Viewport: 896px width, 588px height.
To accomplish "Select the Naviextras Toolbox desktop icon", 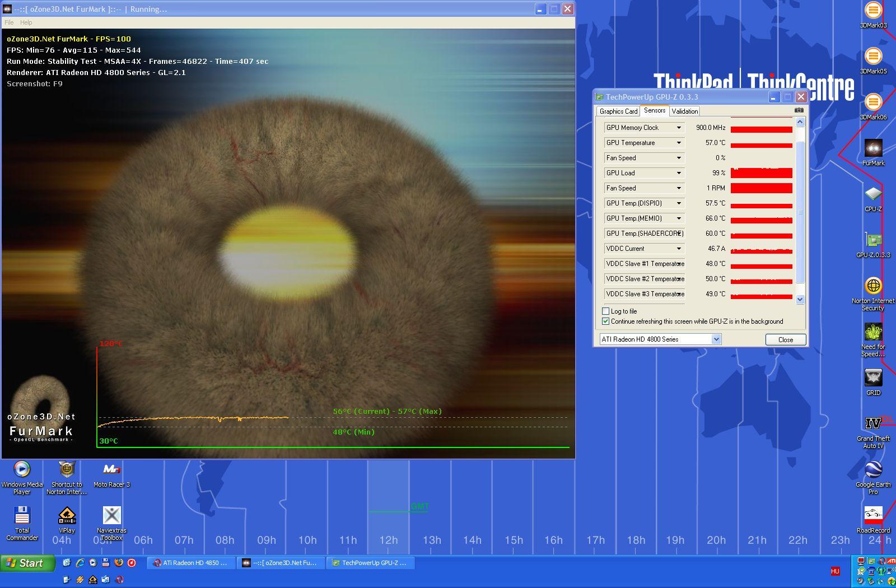I will tap(111, 524).
